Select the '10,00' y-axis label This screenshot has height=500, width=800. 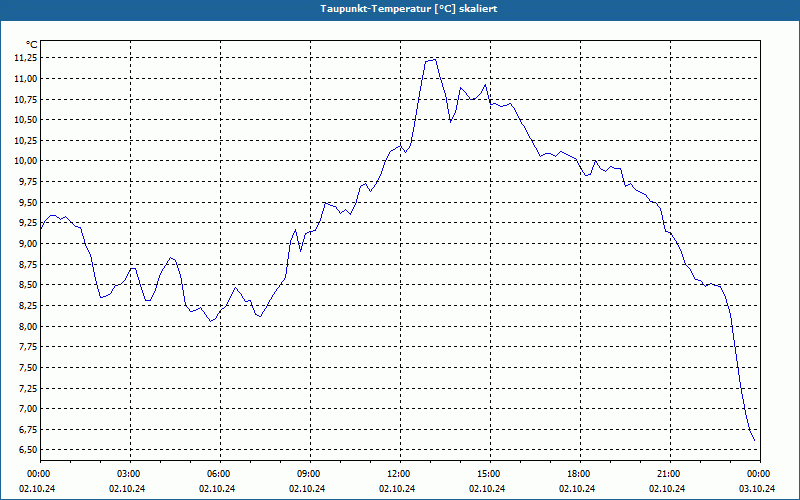[25, 161]
